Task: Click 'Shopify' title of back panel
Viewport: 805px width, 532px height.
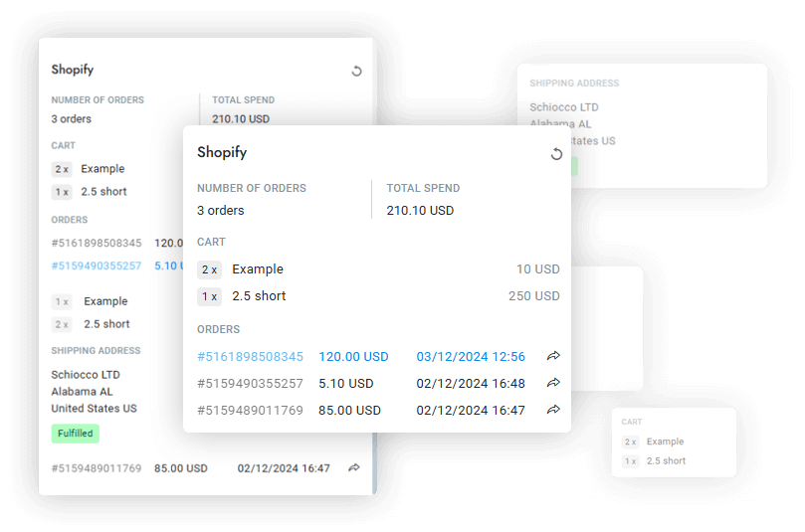Action: [x=73, y=70]
